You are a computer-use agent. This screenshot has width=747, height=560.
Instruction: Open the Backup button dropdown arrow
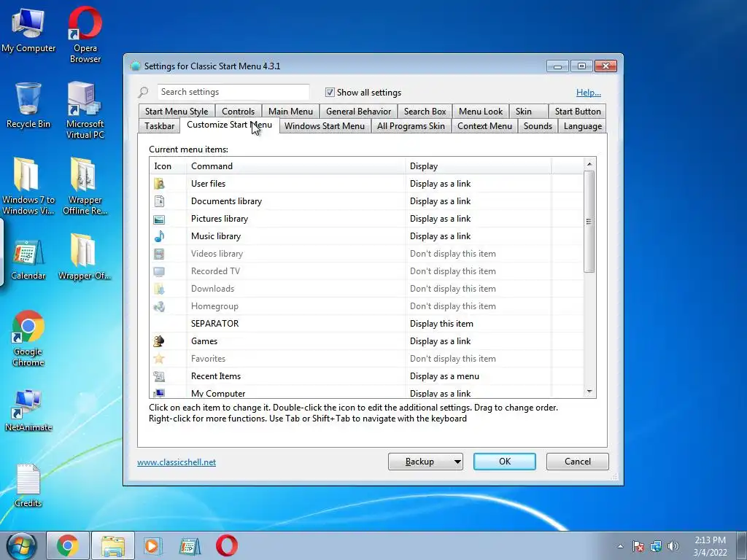[x=457, y=462]
